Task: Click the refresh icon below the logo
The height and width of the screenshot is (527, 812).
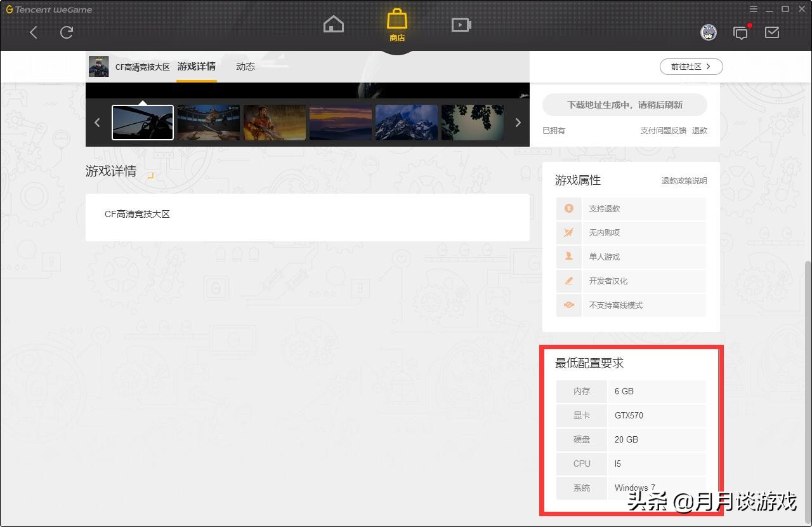Action: [66, 32]
